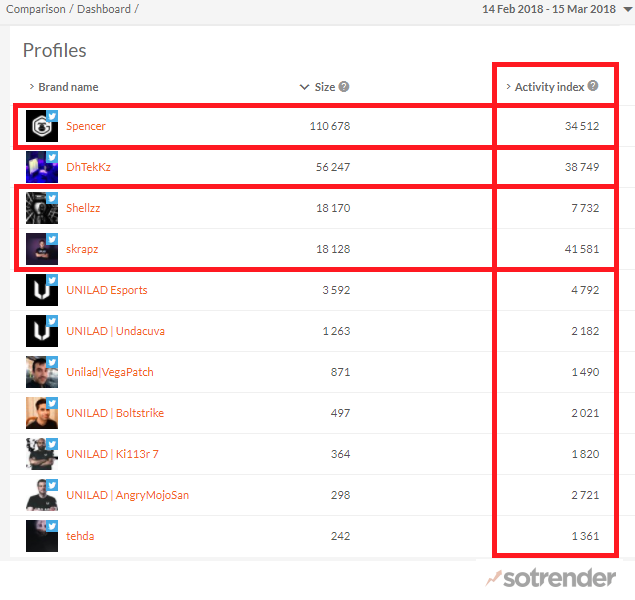
Task: Click Spencer's profile avatar
Action: coord(41,126)
